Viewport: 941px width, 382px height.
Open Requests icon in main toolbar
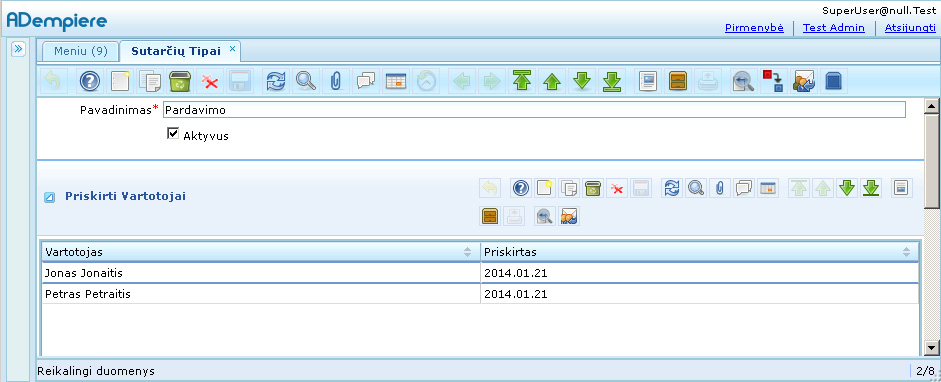coord(803,81)
